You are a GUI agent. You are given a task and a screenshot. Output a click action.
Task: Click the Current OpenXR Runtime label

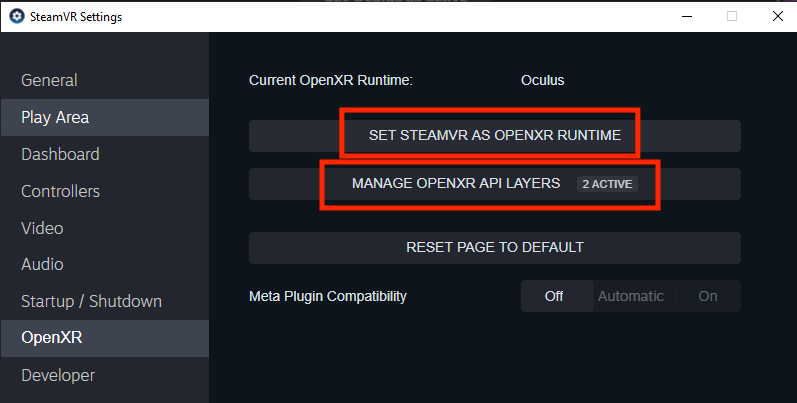331,80
